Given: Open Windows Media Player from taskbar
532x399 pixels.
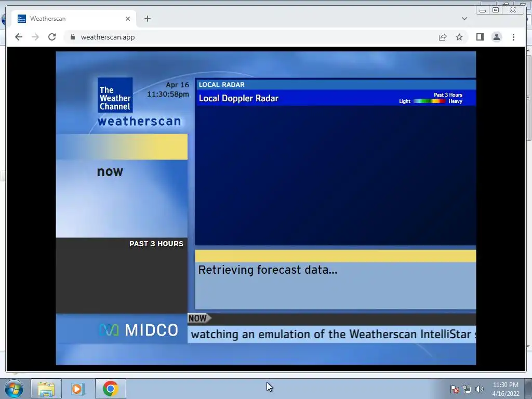Looking at the screenshot, I should click(78, 389).
